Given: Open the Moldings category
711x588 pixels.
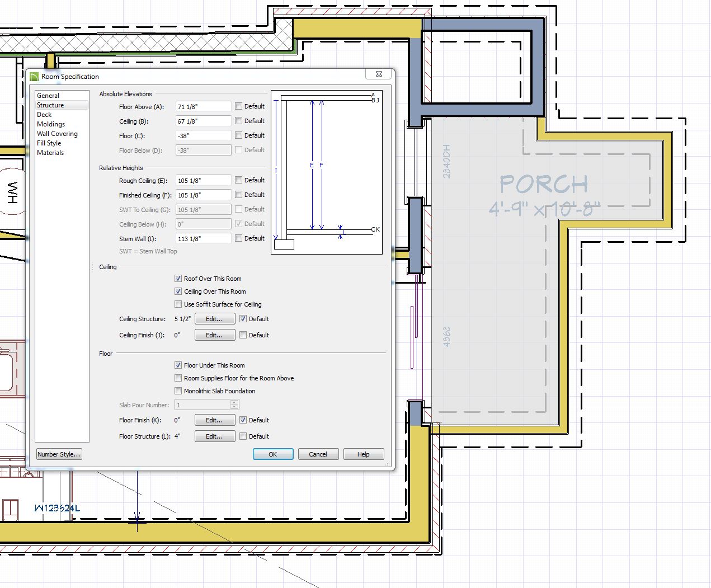Looking at the screenshot, I should pos(51,124).
